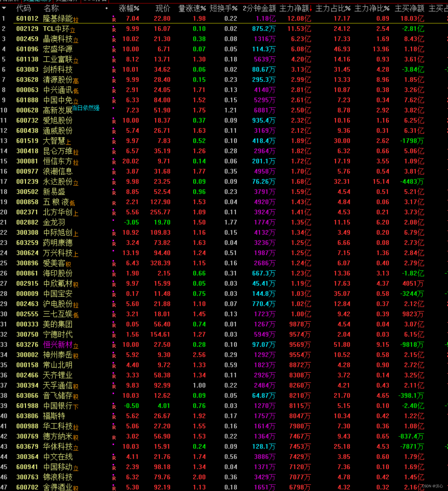The height and width of the screenshot is (491, 448).
Task: Select stock code 002459
Action: [27, 39]
